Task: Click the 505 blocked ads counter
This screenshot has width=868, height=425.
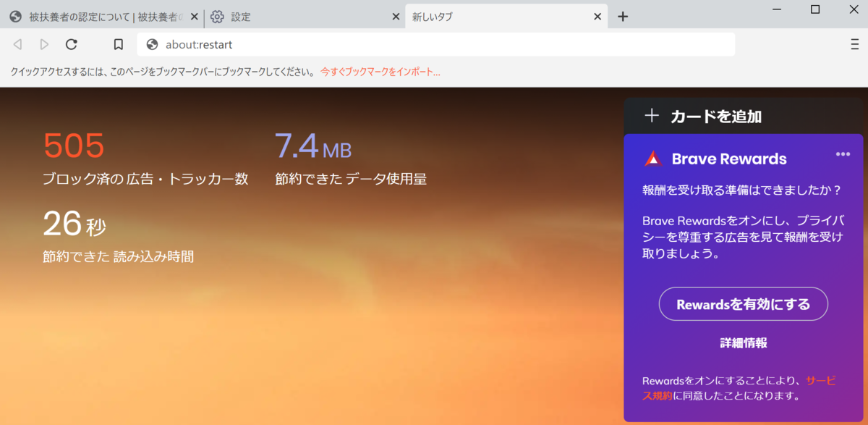Action: tap(74, 146)
